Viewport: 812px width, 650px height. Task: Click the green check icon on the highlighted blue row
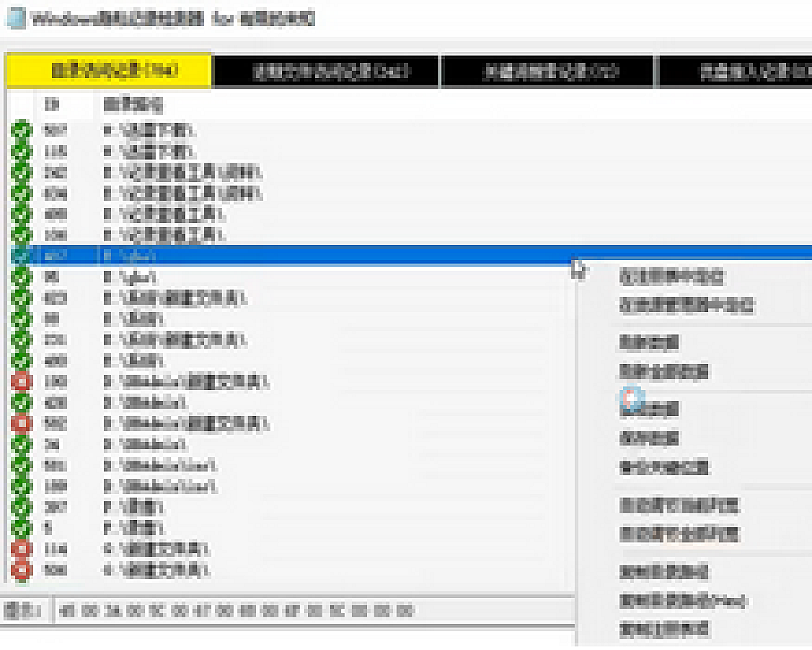tap(21, 255)
